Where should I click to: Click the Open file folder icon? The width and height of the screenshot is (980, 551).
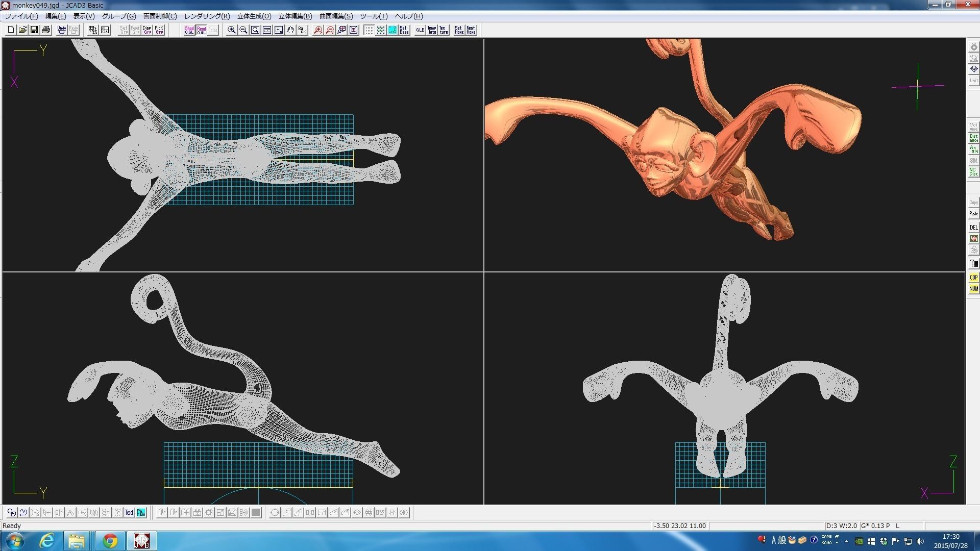coord(22,30)
